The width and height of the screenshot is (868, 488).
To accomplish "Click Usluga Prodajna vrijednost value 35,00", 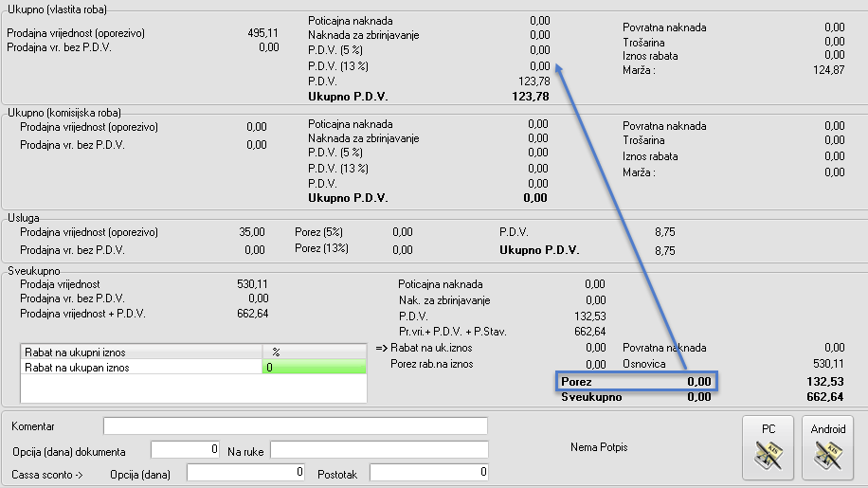I will [x=253, y=232].
